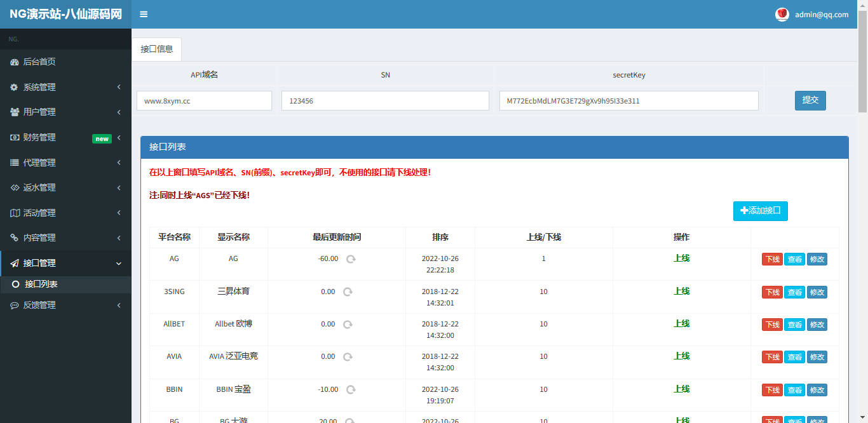Screen dimensions: 868x423
Task: Click the admin avatar image
Action: 782,14
